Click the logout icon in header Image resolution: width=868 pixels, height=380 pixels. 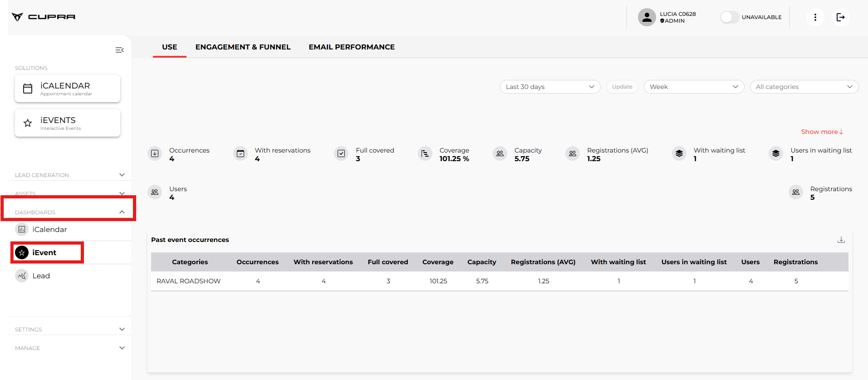(840, 17)
